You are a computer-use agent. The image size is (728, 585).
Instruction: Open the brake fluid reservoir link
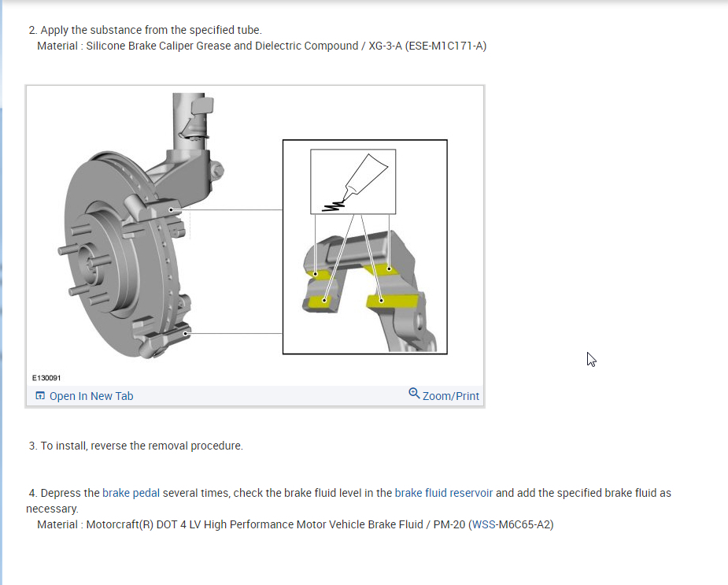point(443,493)
